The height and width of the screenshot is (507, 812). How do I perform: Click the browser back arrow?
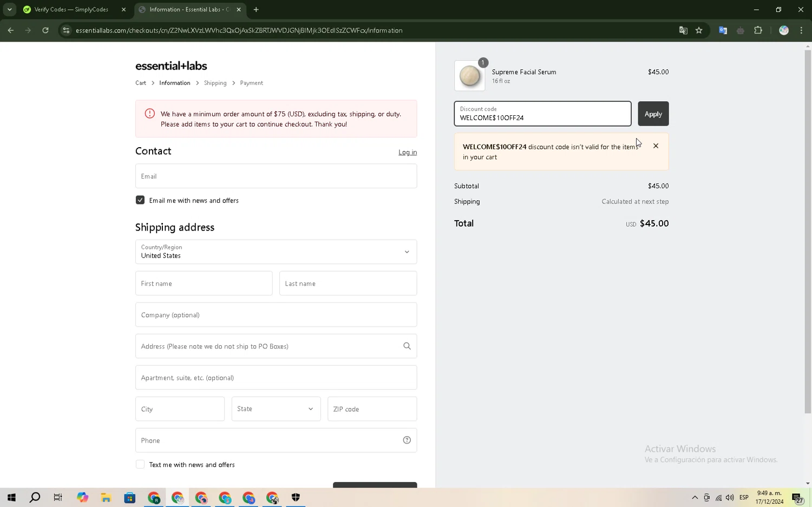coord(11,30)
